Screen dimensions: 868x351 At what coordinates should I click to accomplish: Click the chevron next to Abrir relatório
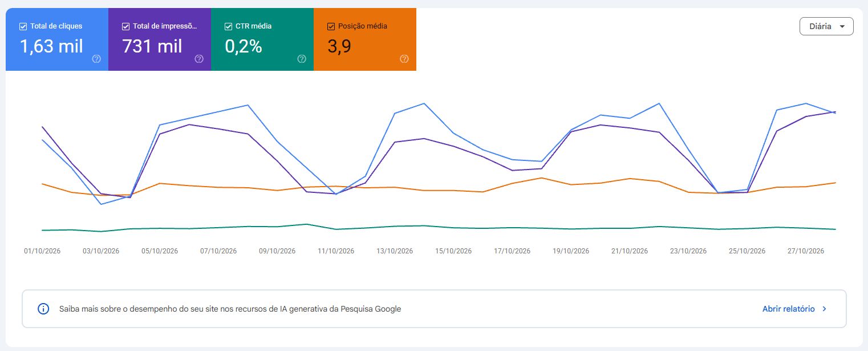coord(825,309)
